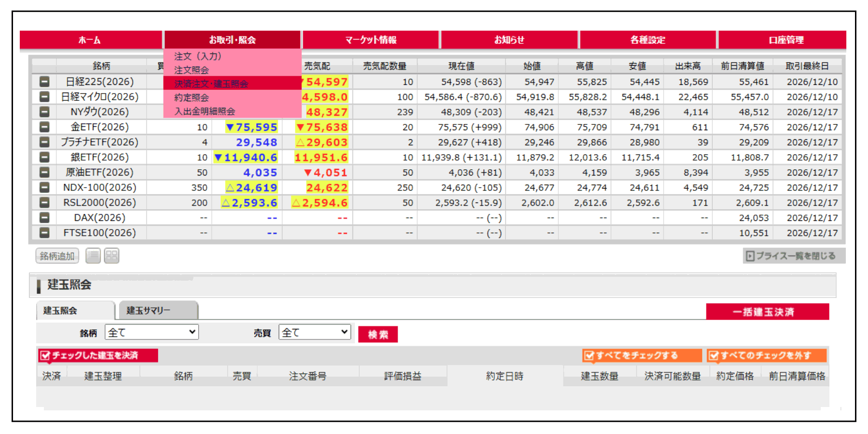The image size is (868, 434).
Task: Collapse the price list with プライス一覧を閉じる
Action: pyautogui.click(x=793, y=256)
